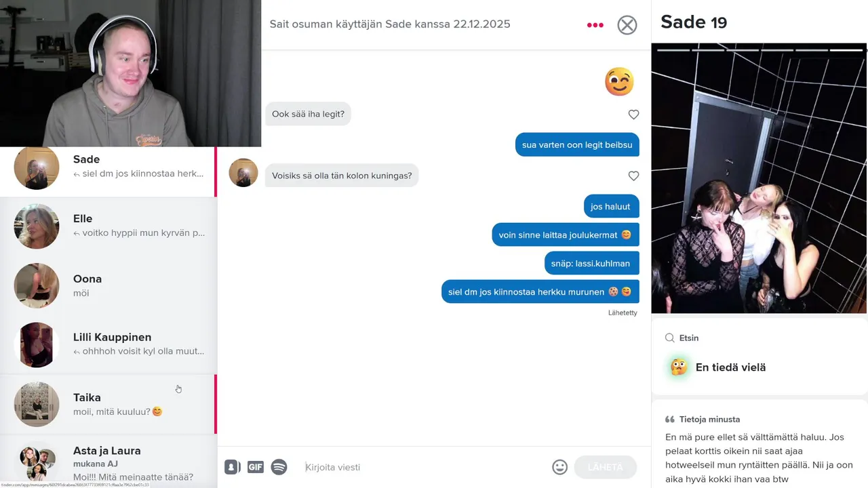This screenshot has width=868, height=488.
Task: Open the emoji picker in message bar
Action: tap(559, 467)
